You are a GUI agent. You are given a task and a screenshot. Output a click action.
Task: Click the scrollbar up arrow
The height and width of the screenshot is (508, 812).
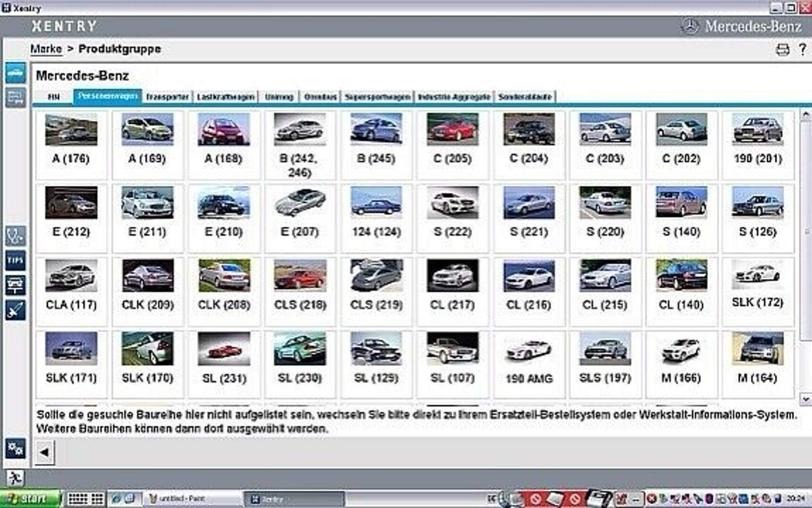pos(805,115)
